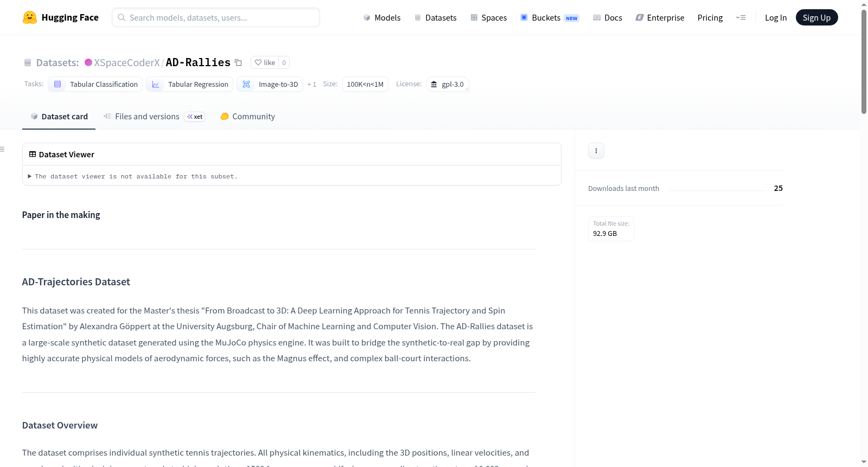Go to the Pricing page
The width and height of the screenshot is (868, 467).
coord(710,17)
